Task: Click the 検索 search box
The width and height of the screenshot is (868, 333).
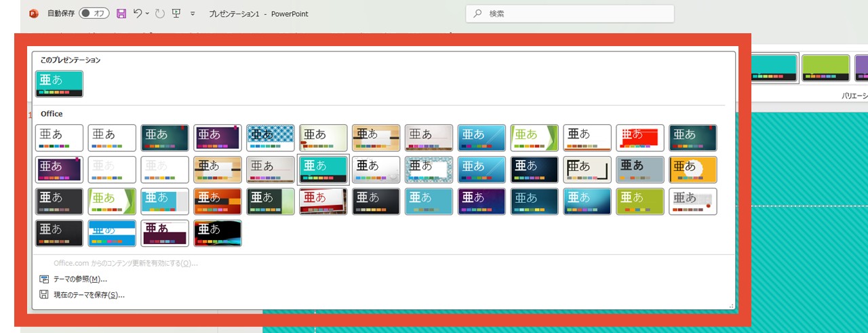Action: tap(570, 14)
